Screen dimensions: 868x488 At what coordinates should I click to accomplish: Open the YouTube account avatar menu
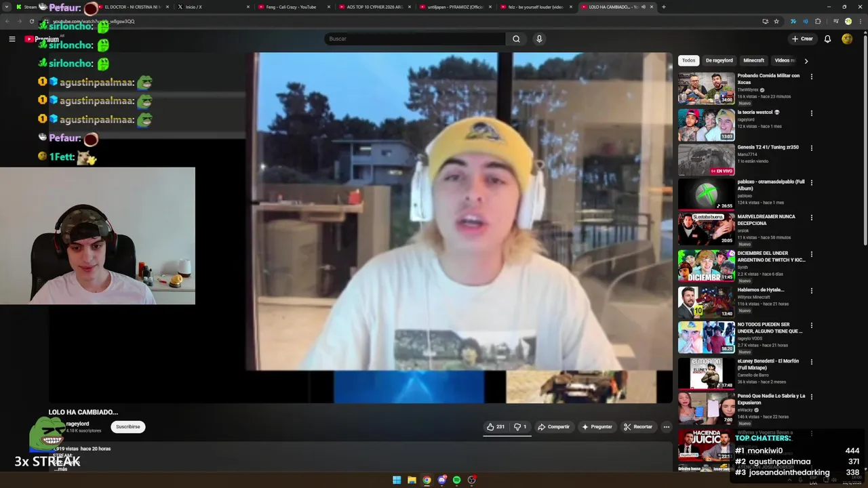tap(847, 39)
